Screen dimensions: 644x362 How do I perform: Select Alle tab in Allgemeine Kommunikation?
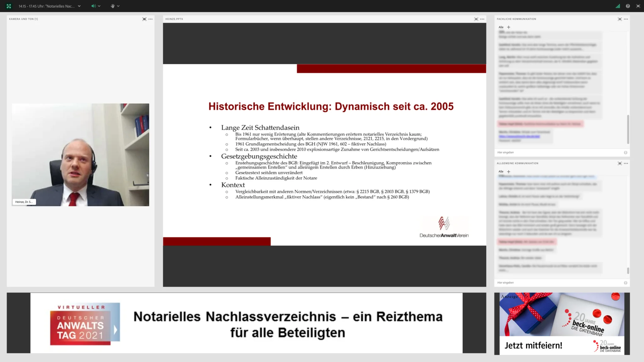coord(501,172)
